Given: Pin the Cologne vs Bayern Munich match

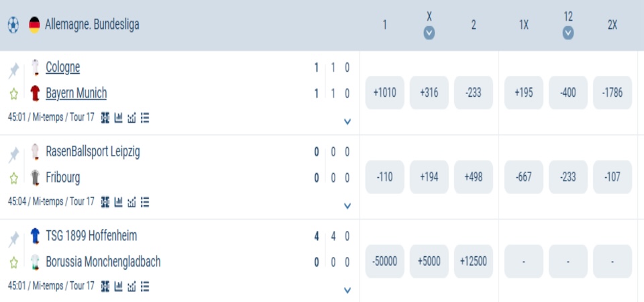Looking at the screenshot, I should point(13,70).
